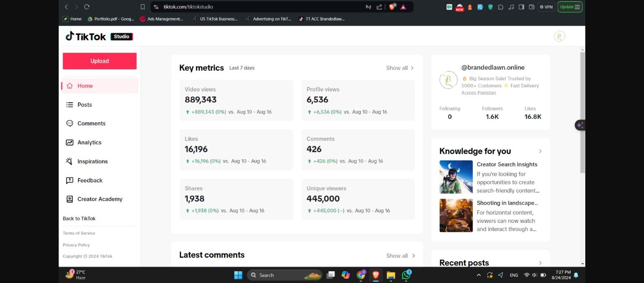The image size is (644, 283).
Task: Show all Latest comments
Action: (x=400, y=255)
